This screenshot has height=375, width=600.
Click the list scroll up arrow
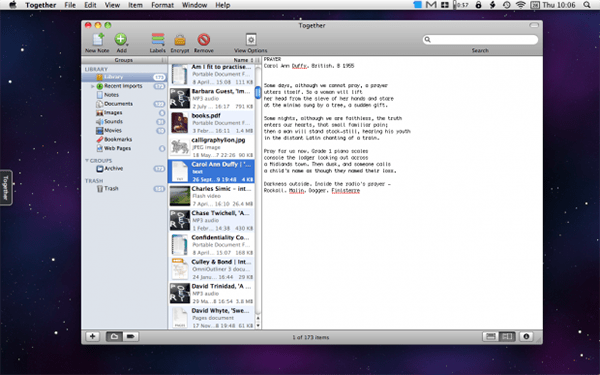258,318
